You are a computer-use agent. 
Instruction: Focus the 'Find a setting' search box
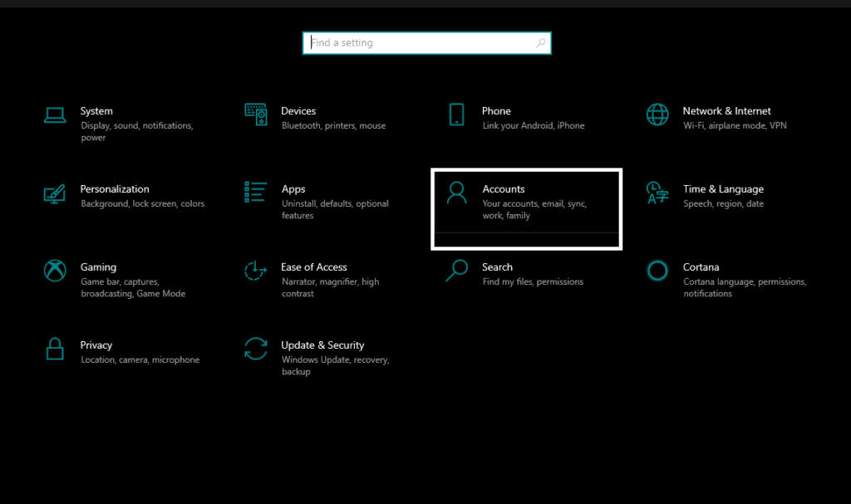(x=420, y=43)
